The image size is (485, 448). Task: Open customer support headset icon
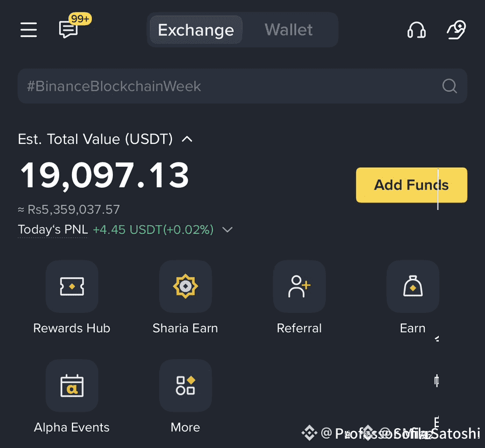(417, 30)
